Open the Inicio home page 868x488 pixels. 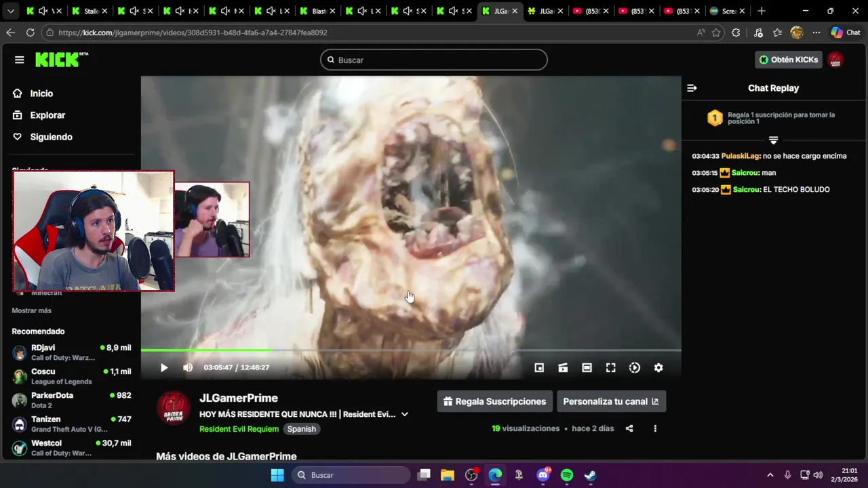coord(41,94)
